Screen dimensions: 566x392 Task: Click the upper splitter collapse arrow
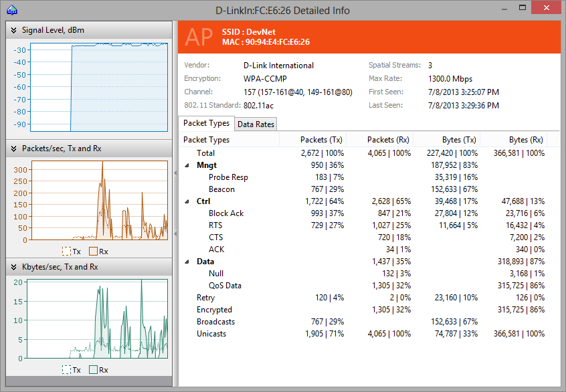coord(175,173)
